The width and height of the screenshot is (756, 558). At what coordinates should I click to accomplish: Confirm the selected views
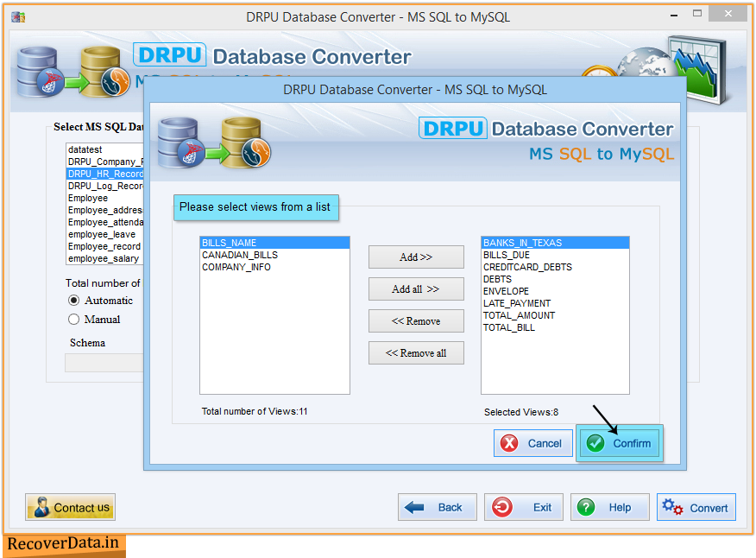click(620, 443)
